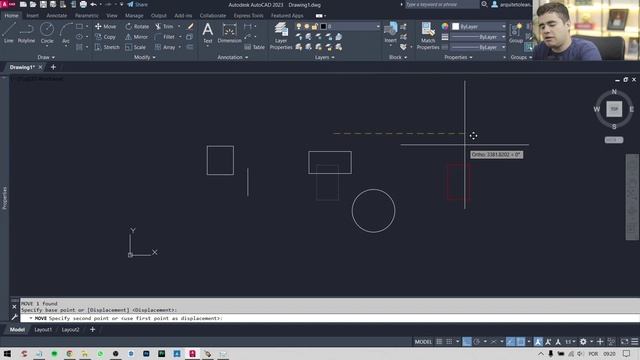
Task: Toggle Ortho mode in status bar
Action: click(467, 342)
